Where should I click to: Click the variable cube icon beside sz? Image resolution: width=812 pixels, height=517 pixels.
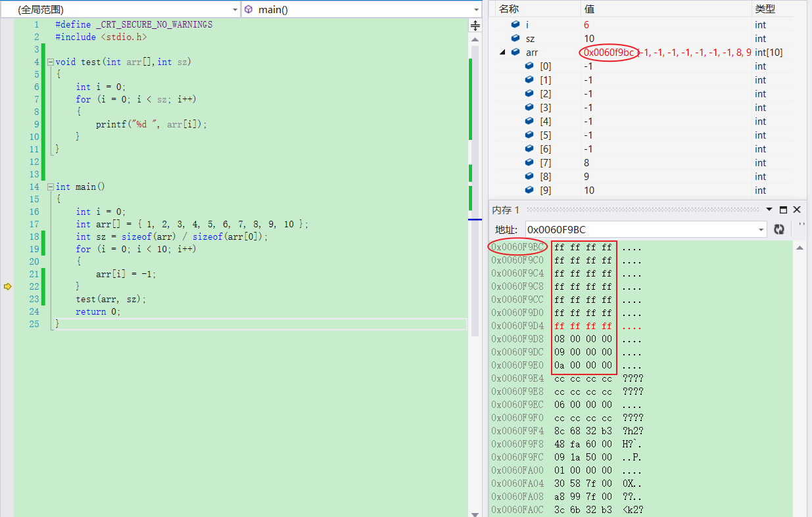515,38
